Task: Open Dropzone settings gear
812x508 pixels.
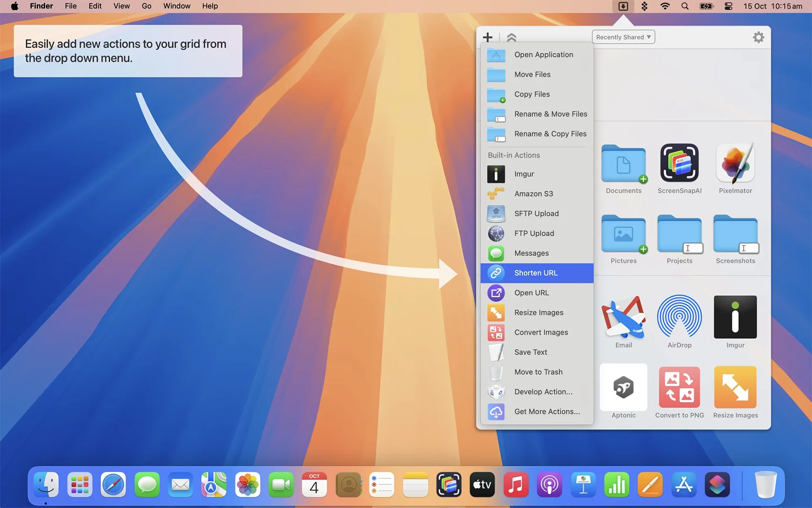Action: point(758,37)
